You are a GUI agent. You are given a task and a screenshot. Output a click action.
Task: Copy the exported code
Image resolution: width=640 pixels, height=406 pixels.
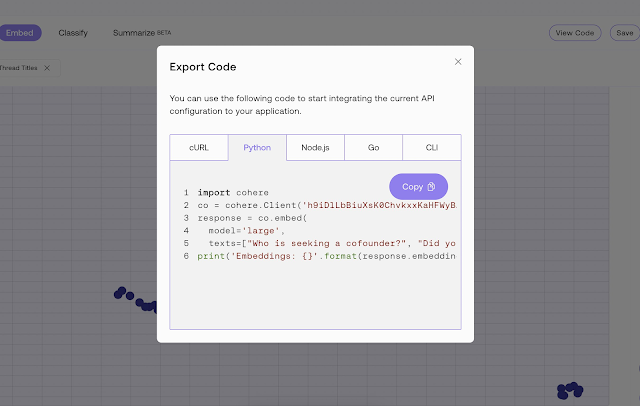point(418,186)
